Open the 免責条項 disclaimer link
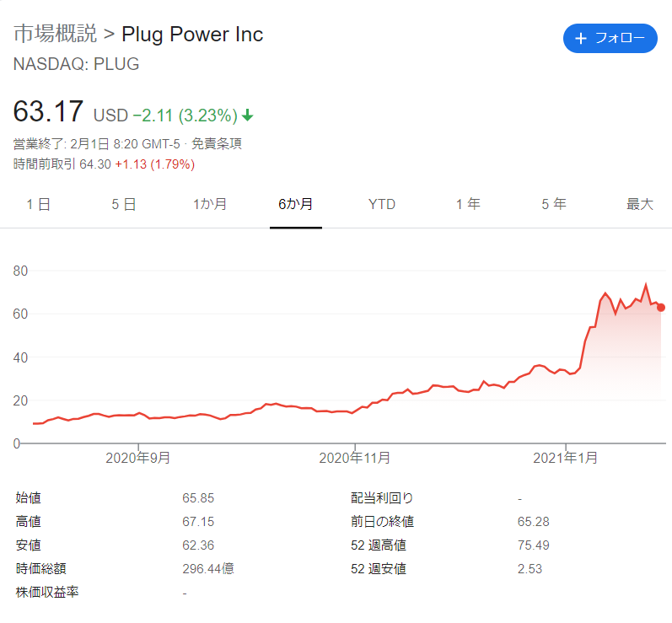Screen dimensions: 672x623 [218, 144]
